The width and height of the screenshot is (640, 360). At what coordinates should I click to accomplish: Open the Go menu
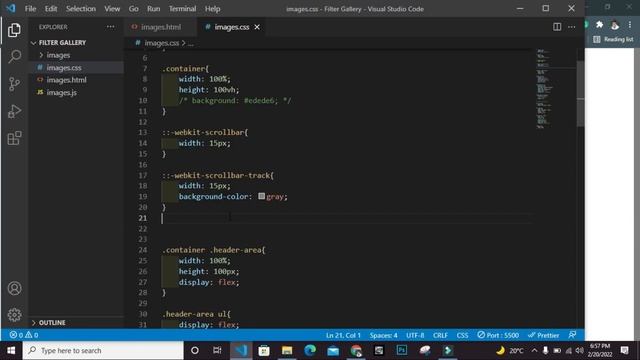pyautogui.click(x=133, y=9)
